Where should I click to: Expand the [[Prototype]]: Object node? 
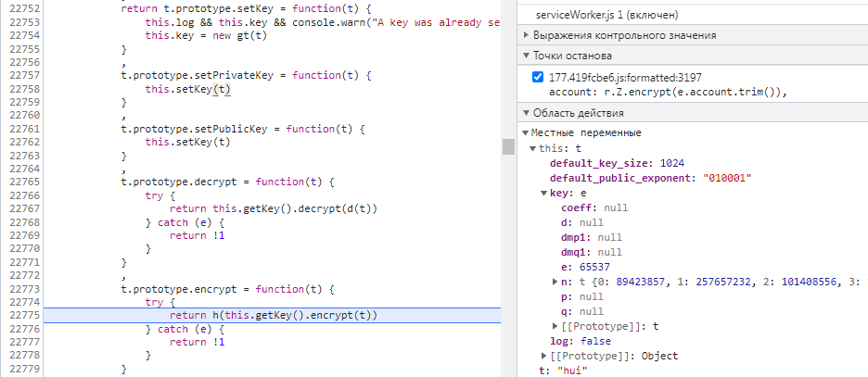pyautogui.click(x=543, y=356)
